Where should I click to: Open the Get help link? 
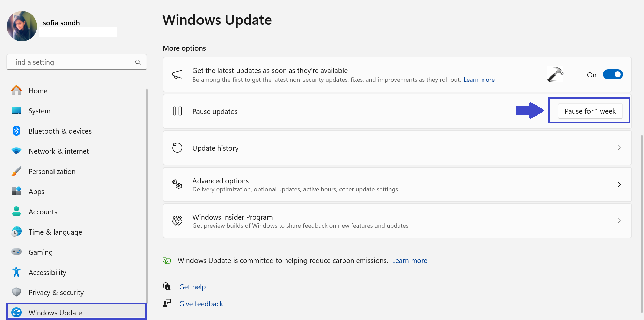tap(192, 287)
